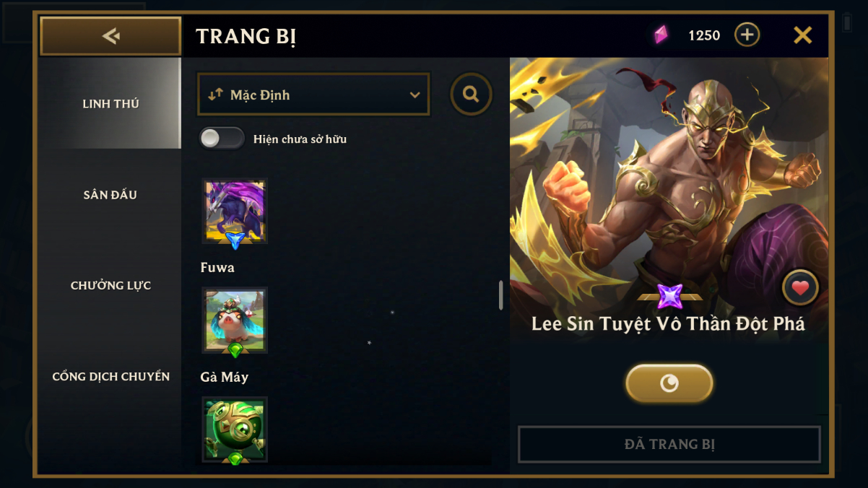
Task: Choose the Fuwa little legend thumbnail
Action: click(x=235, y=320)
